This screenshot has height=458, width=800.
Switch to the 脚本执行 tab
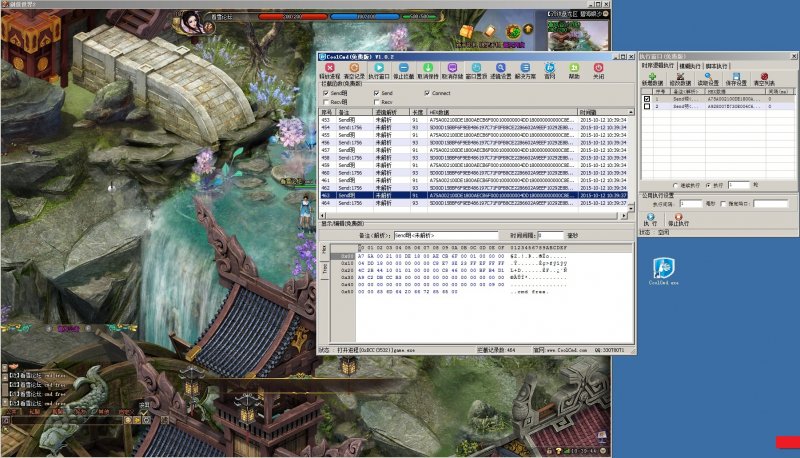[x=716, y=66]
